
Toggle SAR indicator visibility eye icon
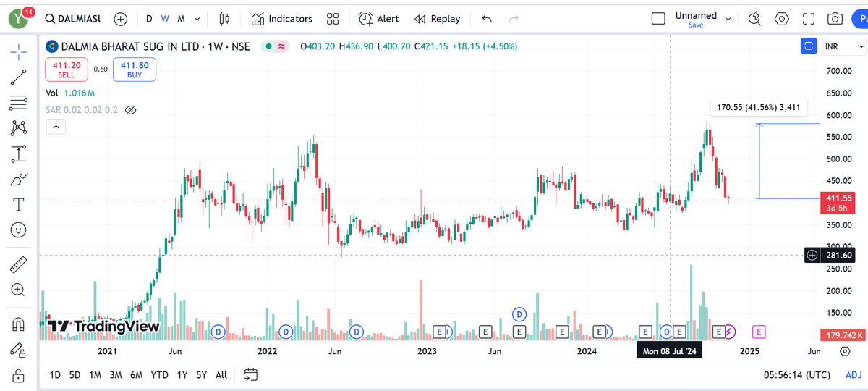(131, 110)
